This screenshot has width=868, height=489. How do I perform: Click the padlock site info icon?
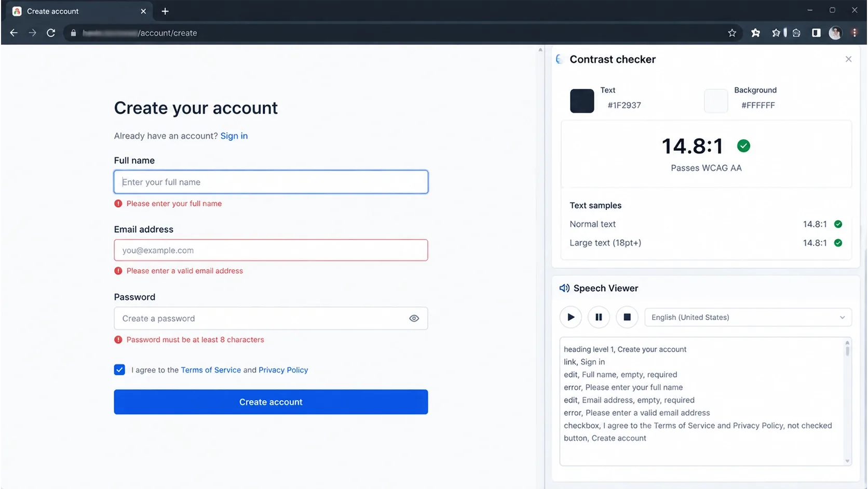(73, 33)
